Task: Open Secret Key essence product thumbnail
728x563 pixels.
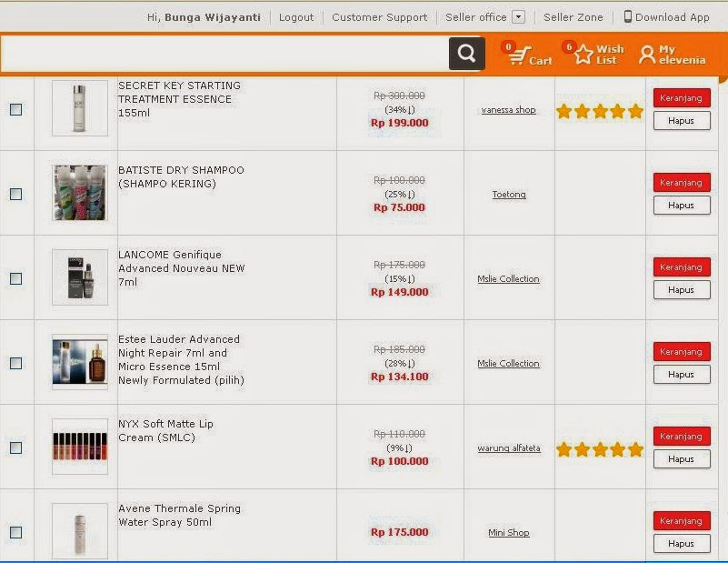Action: (x=80, y=108)
